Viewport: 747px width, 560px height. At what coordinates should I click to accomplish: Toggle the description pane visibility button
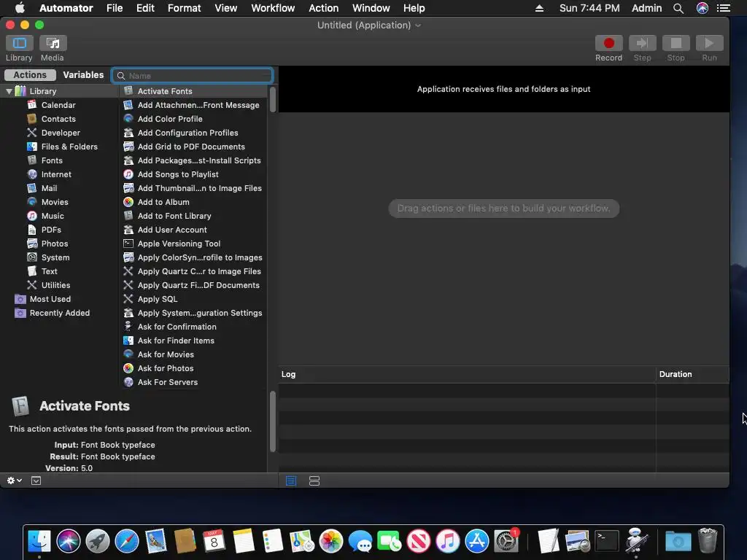(36, 481)
